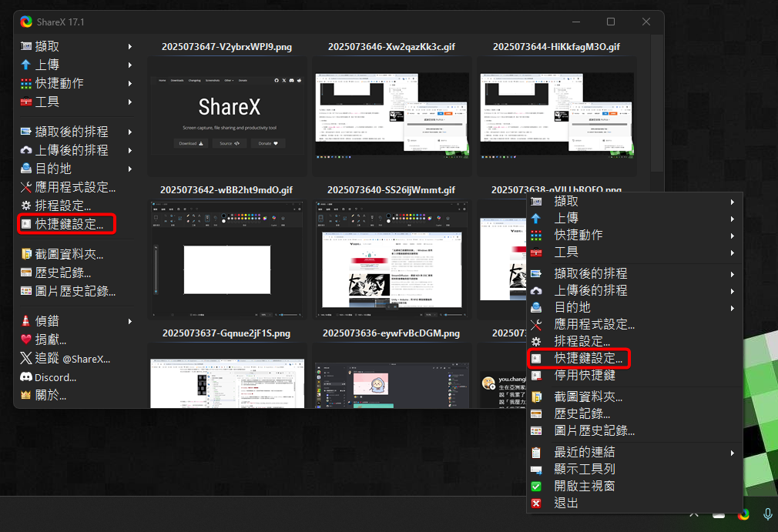Screen dimensions: 778x532
Task: Expand the 最近的連結 submenu
Action: tap(732, 452)
